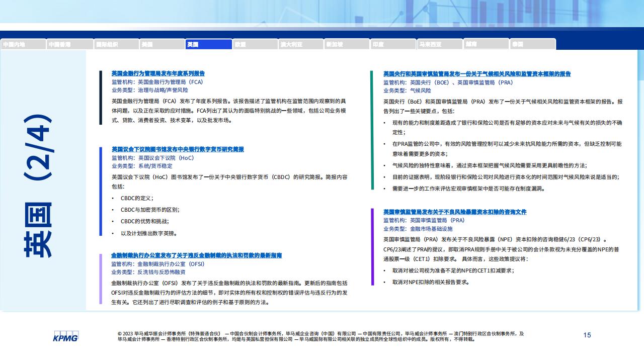
Task: Click text 监管机构：英国议会下议院（HoC）
Action: (153, 158)
